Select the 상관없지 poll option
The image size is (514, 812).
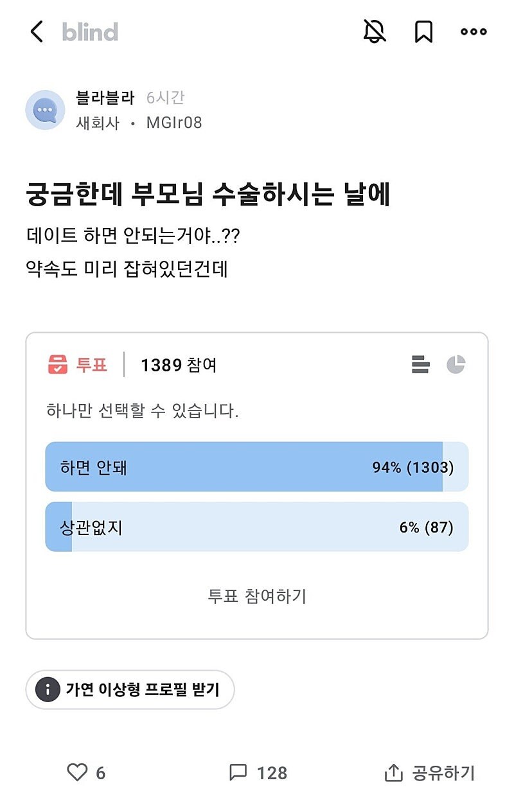[257, 527]
